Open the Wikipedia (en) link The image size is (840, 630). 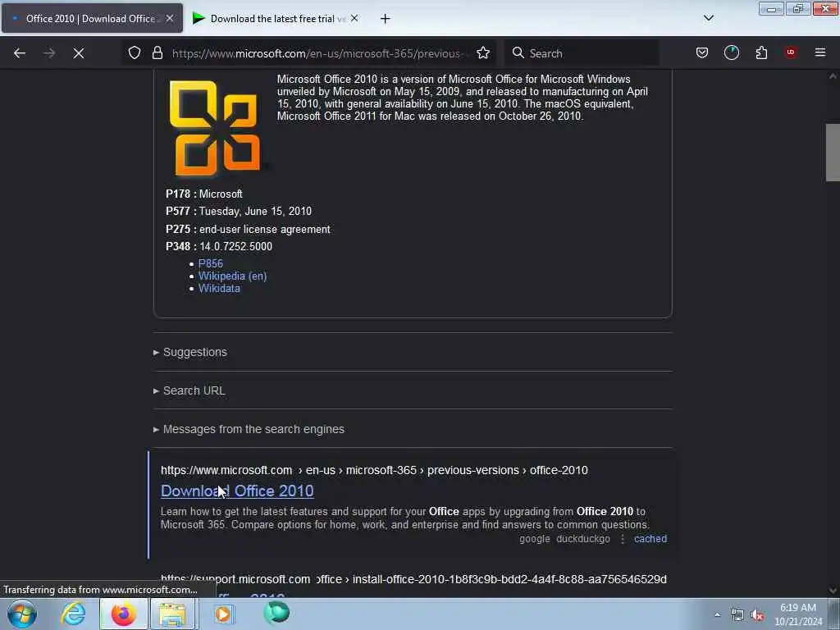[232, 276]
